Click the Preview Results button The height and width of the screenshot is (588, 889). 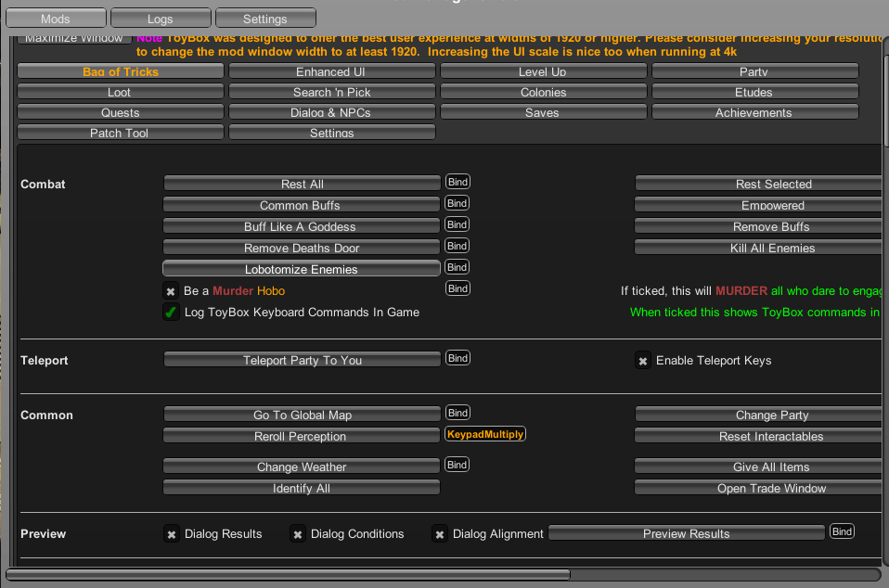pyautogui.click(x=687, y=533)
